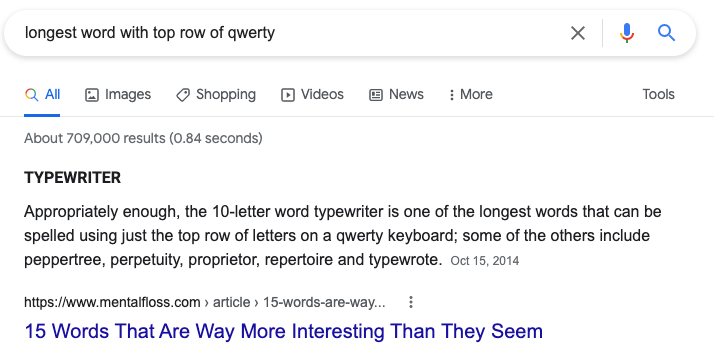Go to the News tab
Image resolution: width=714 pixels, height=360 pixels.
[396, 95]
